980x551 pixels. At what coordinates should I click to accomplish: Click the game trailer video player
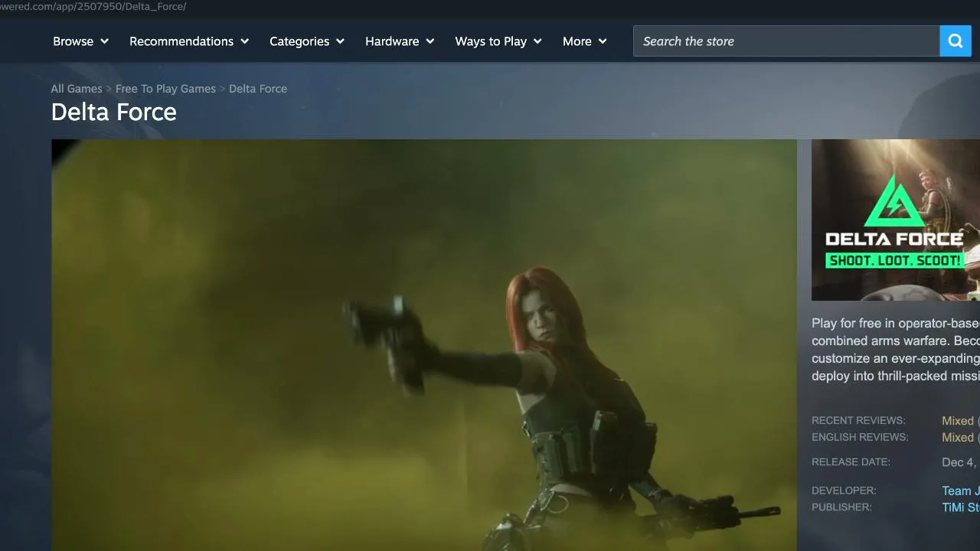coord(424,345)
